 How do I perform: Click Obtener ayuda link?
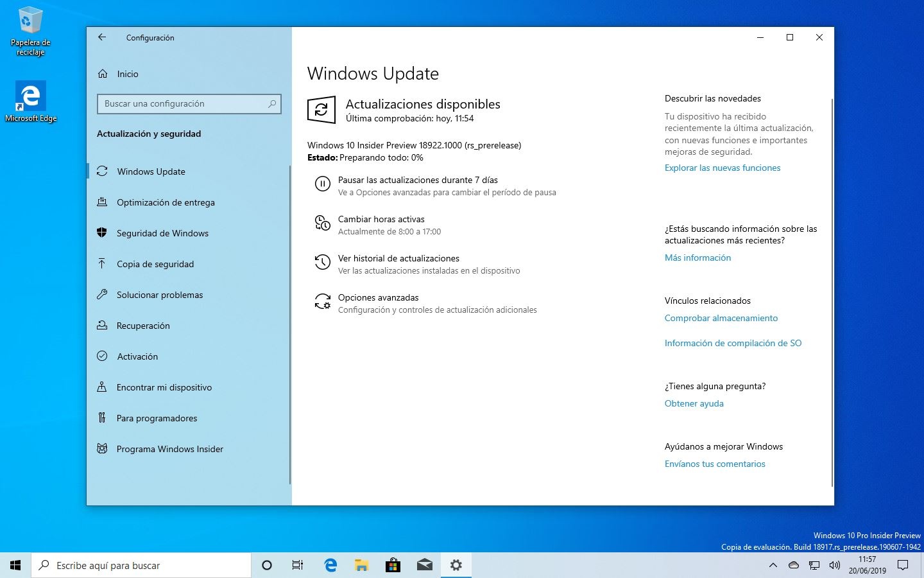[694, 403]
